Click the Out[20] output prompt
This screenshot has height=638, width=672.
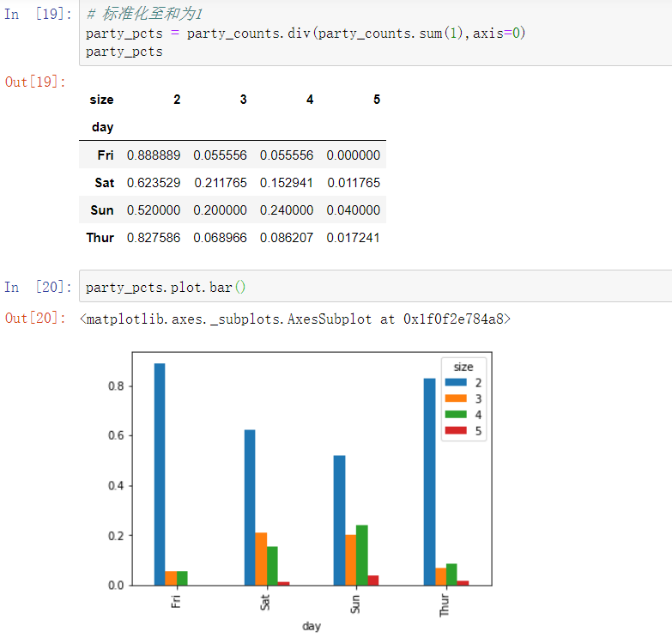click(x=35, y=319)
